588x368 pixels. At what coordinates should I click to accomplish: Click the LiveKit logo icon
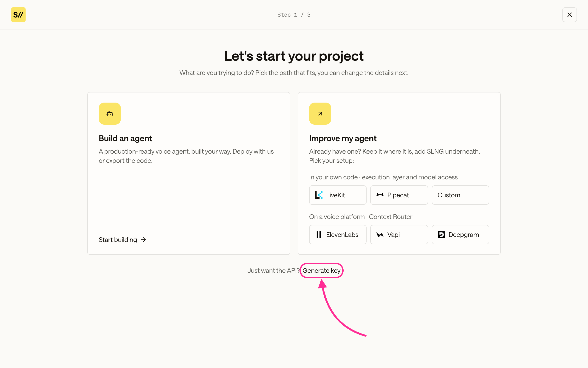pos(319,195)
